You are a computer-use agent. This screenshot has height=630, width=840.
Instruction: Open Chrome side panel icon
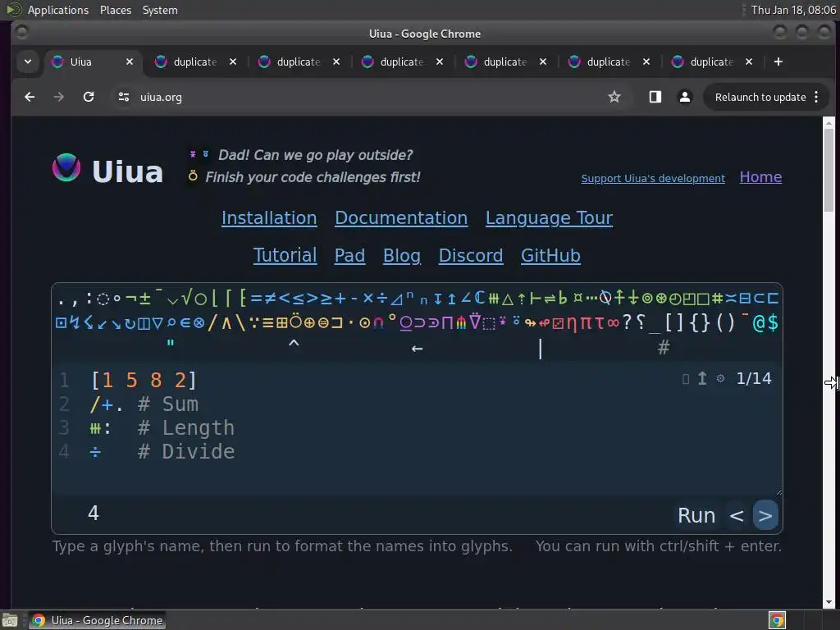click(655, 97)
